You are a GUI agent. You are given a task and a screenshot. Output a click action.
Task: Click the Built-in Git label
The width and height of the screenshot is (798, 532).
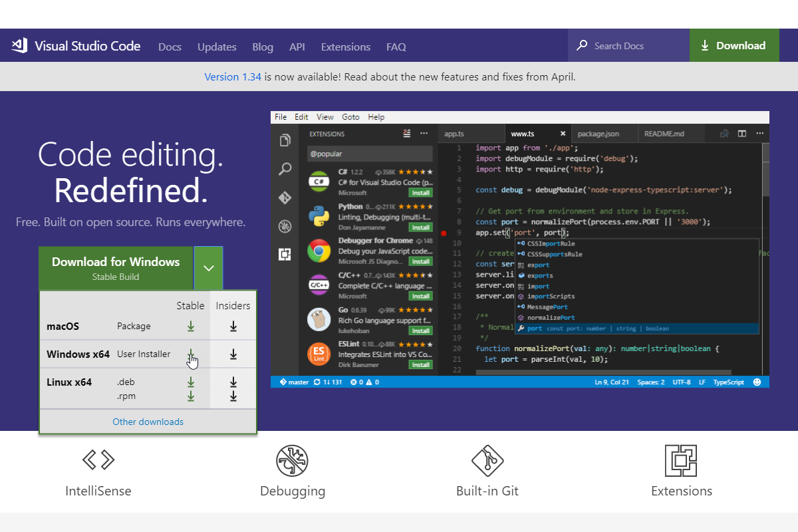click(x=487, y=491)
